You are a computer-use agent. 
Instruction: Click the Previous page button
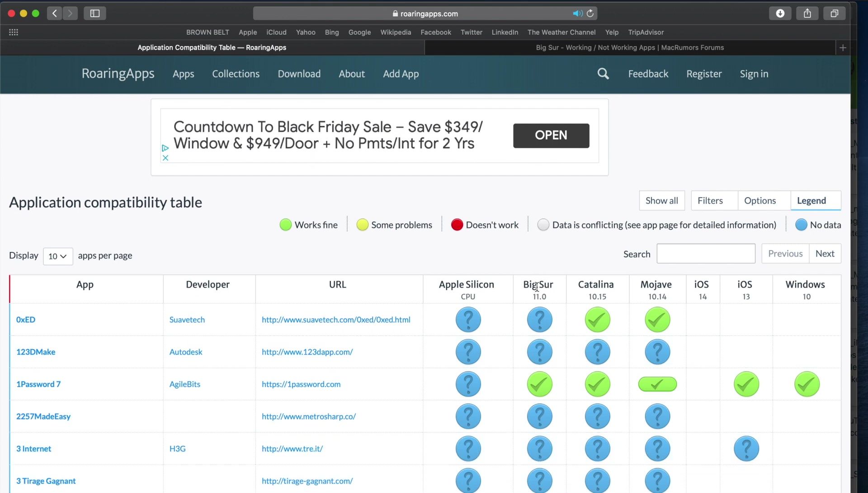pos(785,254)
